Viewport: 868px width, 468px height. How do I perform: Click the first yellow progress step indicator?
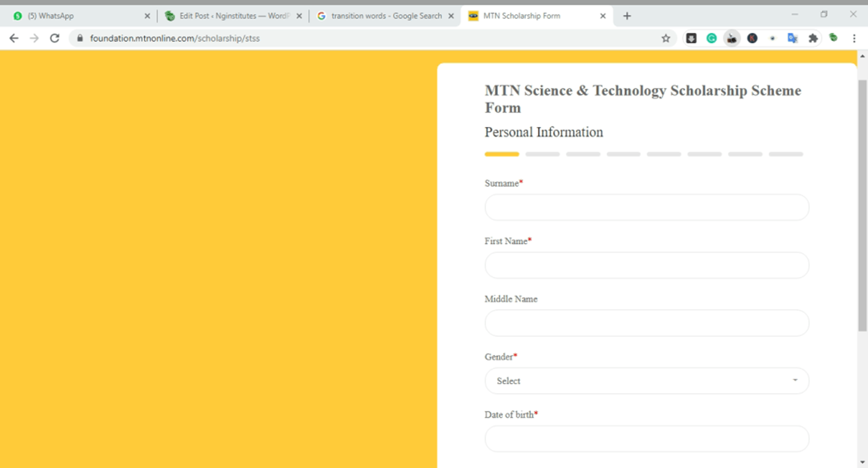click(502, 154)
